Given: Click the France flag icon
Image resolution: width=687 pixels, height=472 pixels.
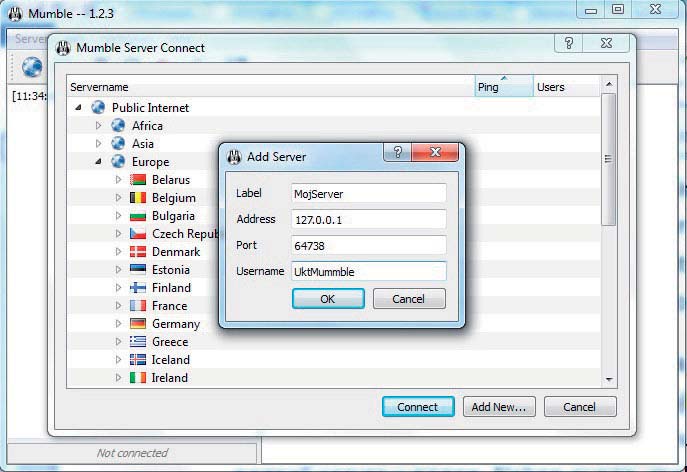Looking at the screenshot, I should pos(138,305).
